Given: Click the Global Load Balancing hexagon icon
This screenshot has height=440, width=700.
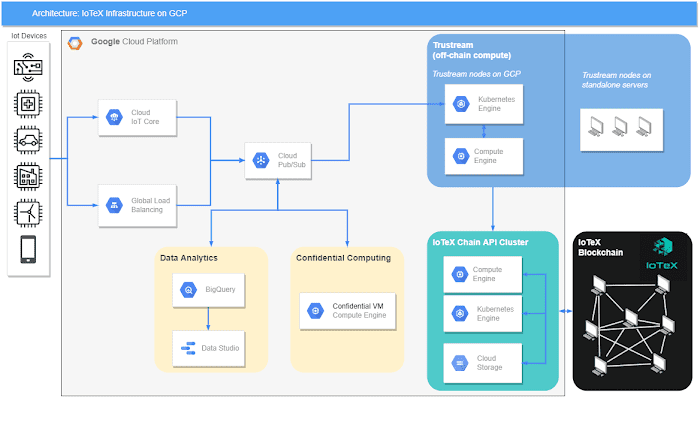Looking at the screenshot, I should [114, 205].
